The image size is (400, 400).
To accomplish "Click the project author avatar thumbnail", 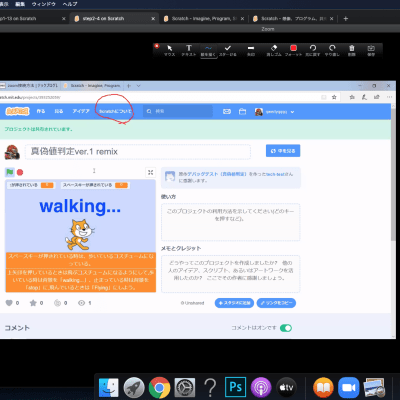I will click(12, 152).
